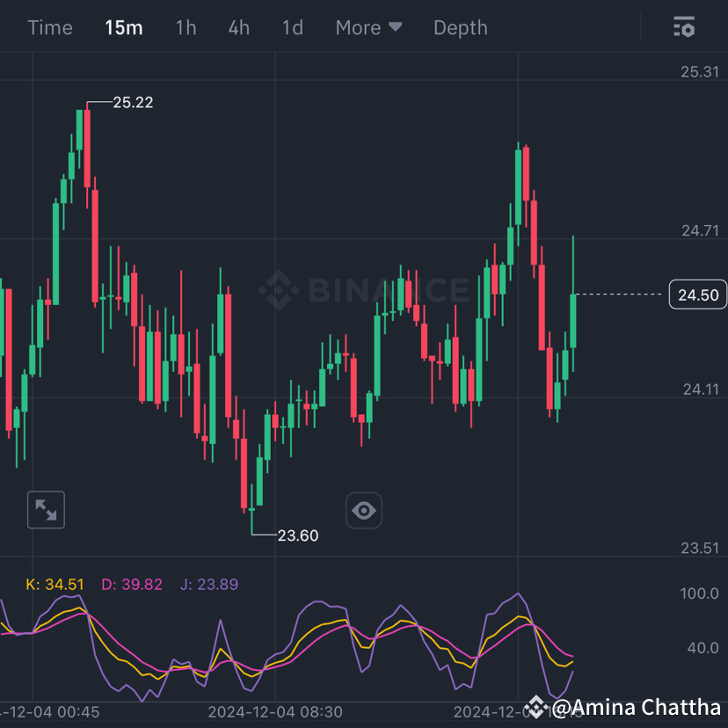Select the 1d timeframe button

[x=292, y=27]
